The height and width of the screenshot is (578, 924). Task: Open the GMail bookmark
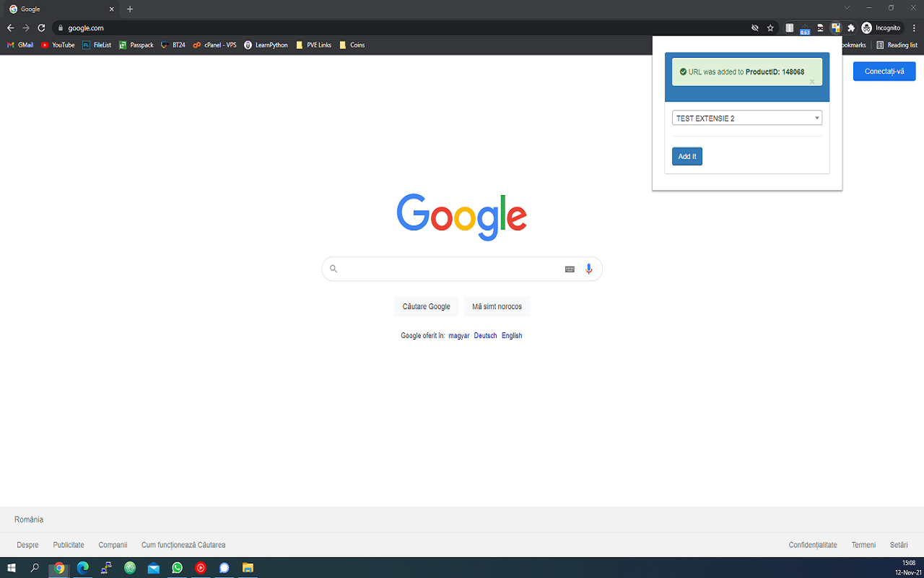tap(20, 45)
